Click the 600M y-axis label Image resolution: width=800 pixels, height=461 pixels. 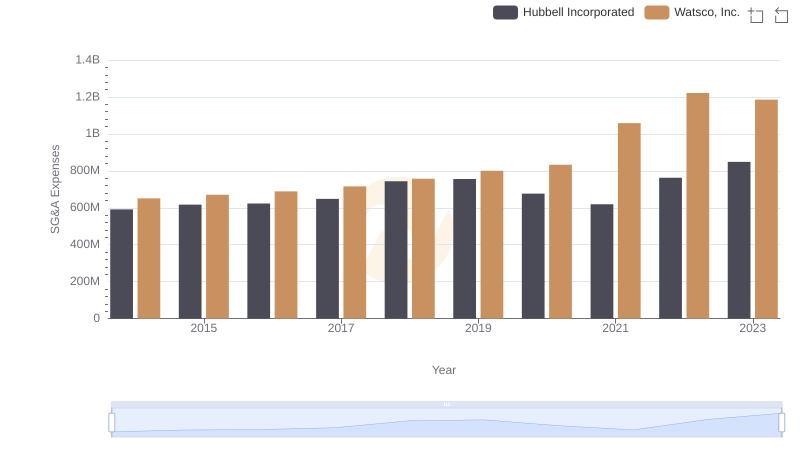pyautogui.click(x=85, y=208)
